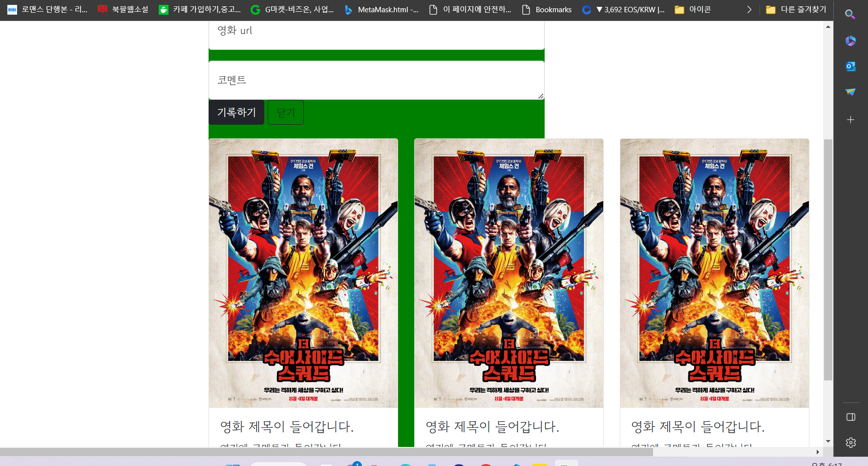Open the 북팔웹소설 bookmark
The image size is (868, 466).
123,9
